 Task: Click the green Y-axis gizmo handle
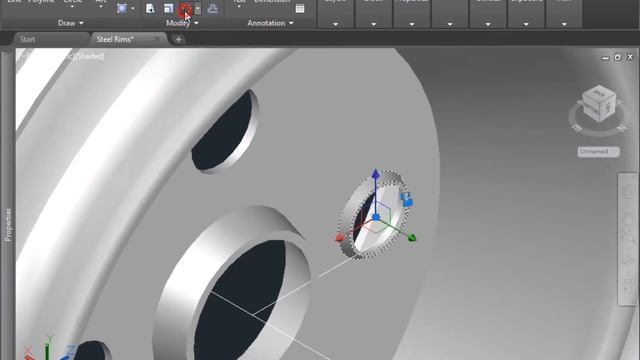tap(411, 238)
